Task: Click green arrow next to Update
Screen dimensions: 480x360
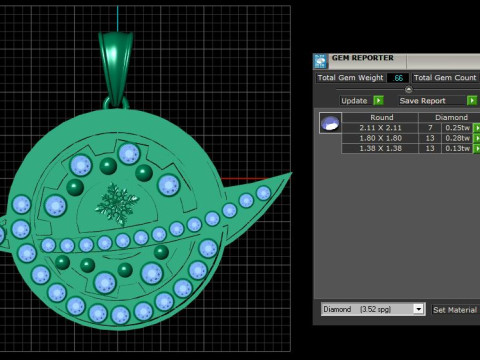Action: (378, 100)
